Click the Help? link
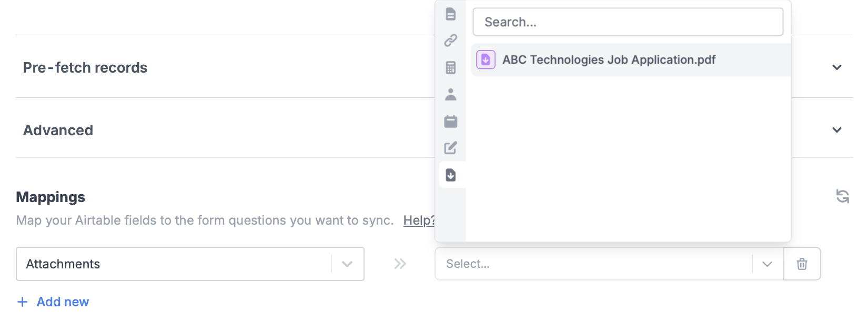Viewport: 868px width, 321px height. 419,220
